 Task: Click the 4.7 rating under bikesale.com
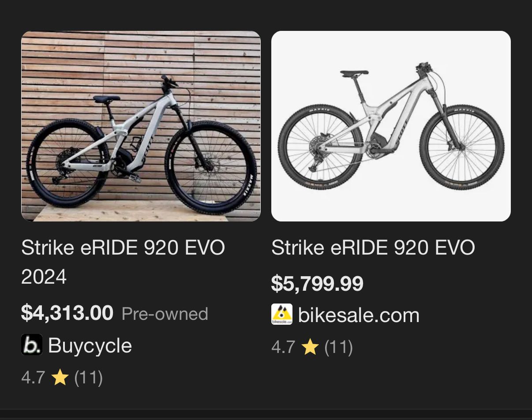pos(283,348)
